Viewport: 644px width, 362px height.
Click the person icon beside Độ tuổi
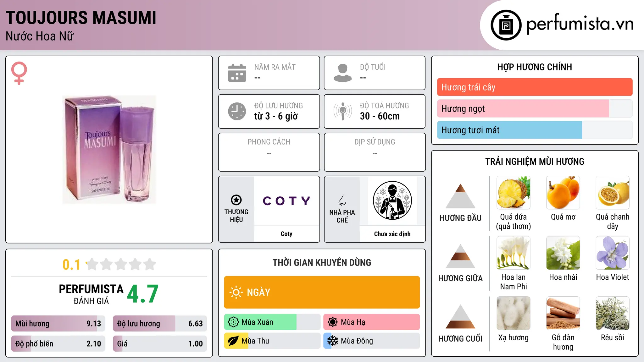[x=343, y=73]
